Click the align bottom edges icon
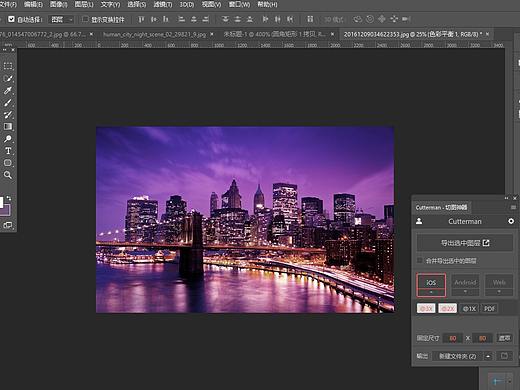Screen dimensions: 520x390 click(166, 19)
